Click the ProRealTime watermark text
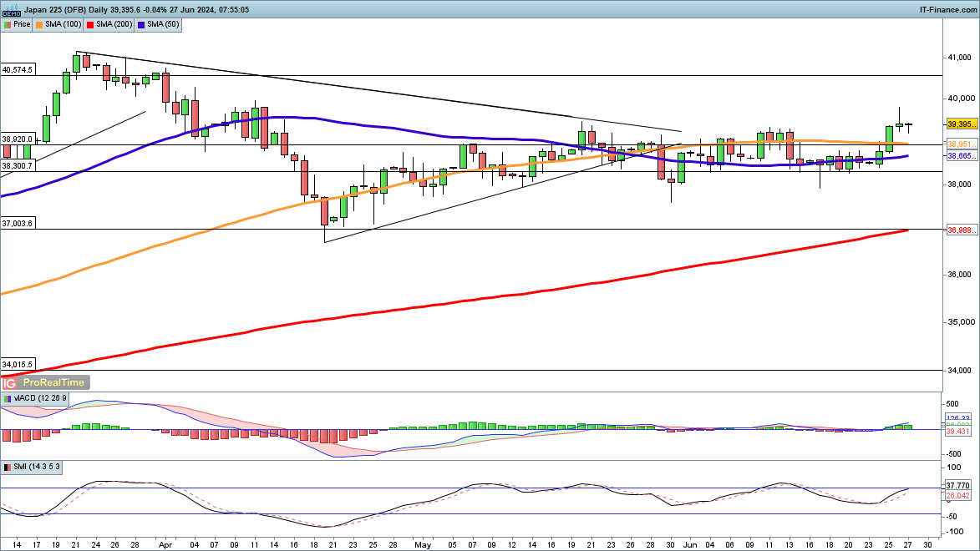Screen dimensions: 980x551 (53, 382)
